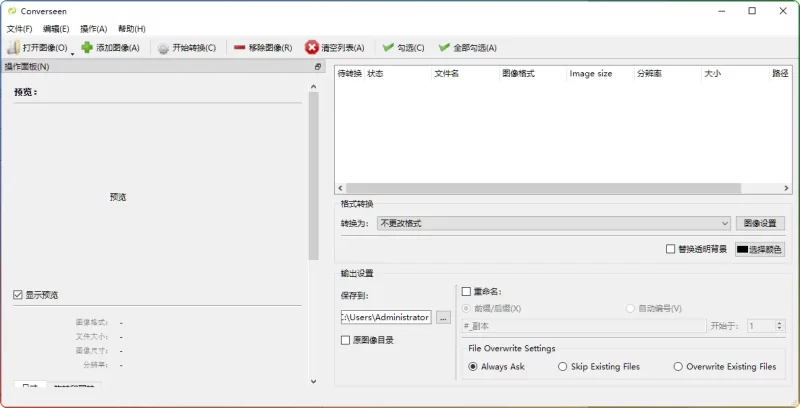Select the Skip Existing Files option
This screenshot has width=800, height=408.
pyautogui.click(x=562, y=366)
